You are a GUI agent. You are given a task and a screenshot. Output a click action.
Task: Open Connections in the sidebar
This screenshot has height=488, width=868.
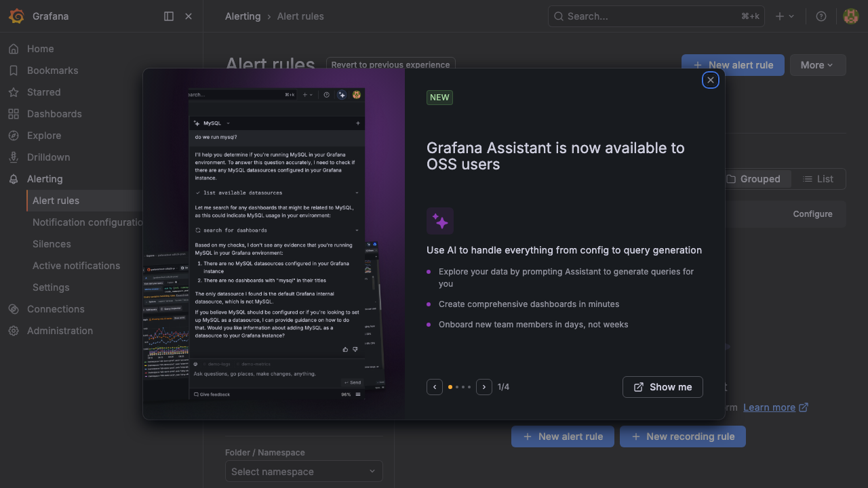tap(56, 309)
